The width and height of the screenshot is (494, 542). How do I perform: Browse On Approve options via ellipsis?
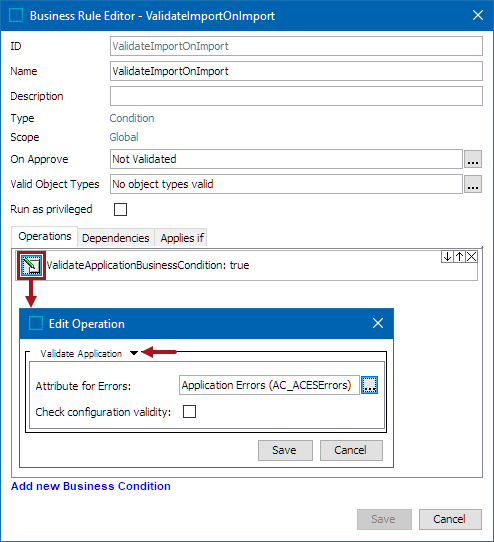[473, 159]
